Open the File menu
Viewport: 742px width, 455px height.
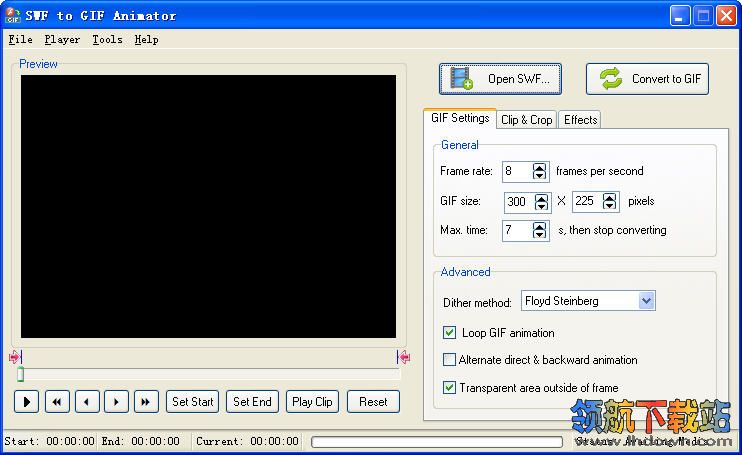(x=20, y=40)
